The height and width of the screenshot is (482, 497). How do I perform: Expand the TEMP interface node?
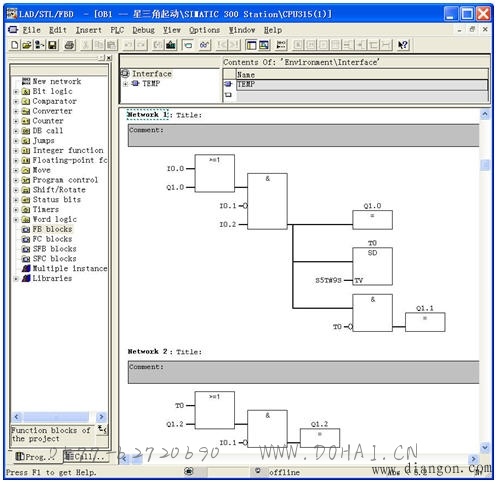(125, 84)
